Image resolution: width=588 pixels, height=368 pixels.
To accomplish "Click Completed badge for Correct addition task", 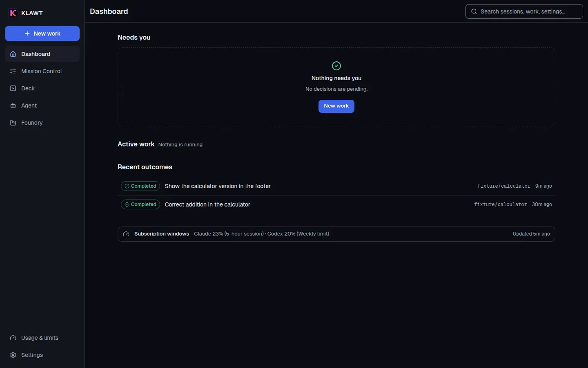I will [140, 204].
